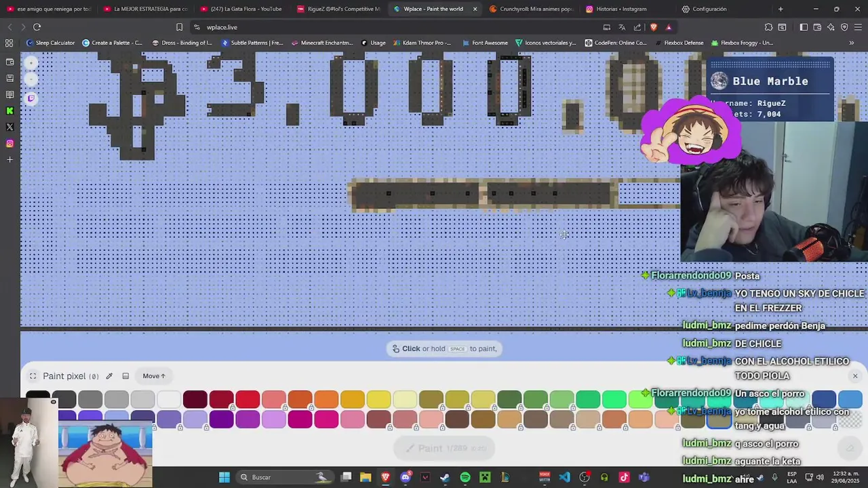Open the Luffy anime thumbnail overlay
This screenshot has height=488, width=868.
pos(105,453)
